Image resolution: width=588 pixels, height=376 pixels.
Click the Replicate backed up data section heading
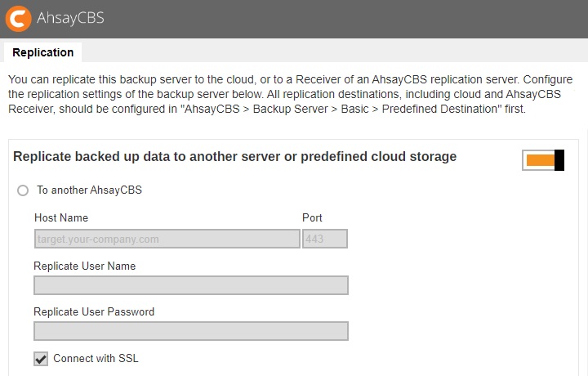[x=234, y=156]
